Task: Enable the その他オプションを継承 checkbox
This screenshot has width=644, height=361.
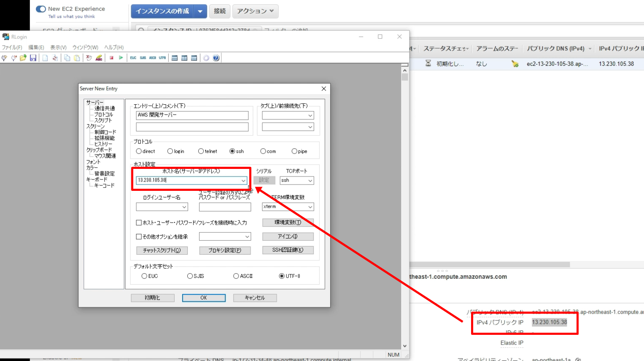Action: [139, 237]
